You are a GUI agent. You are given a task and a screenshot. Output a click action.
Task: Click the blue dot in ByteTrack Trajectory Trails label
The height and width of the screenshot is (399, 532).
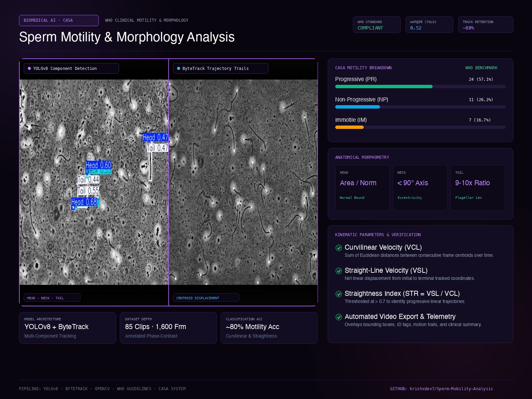[x=179, y=69]
